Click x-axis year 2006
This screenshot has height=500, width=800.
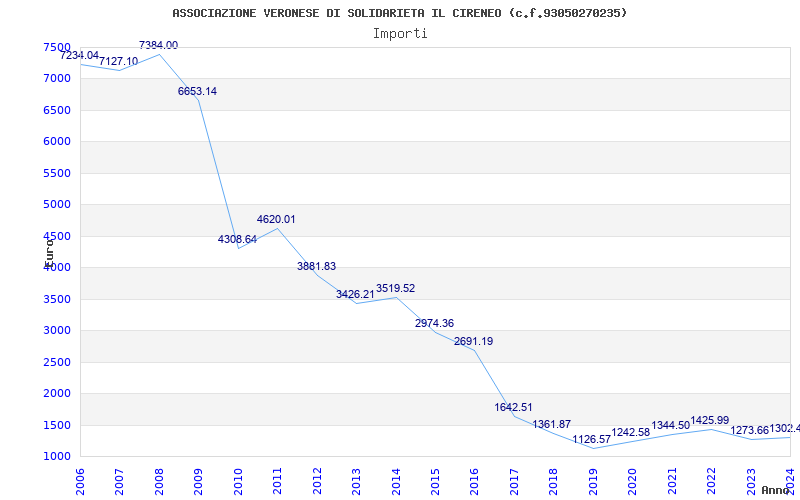tap(80, 481)
